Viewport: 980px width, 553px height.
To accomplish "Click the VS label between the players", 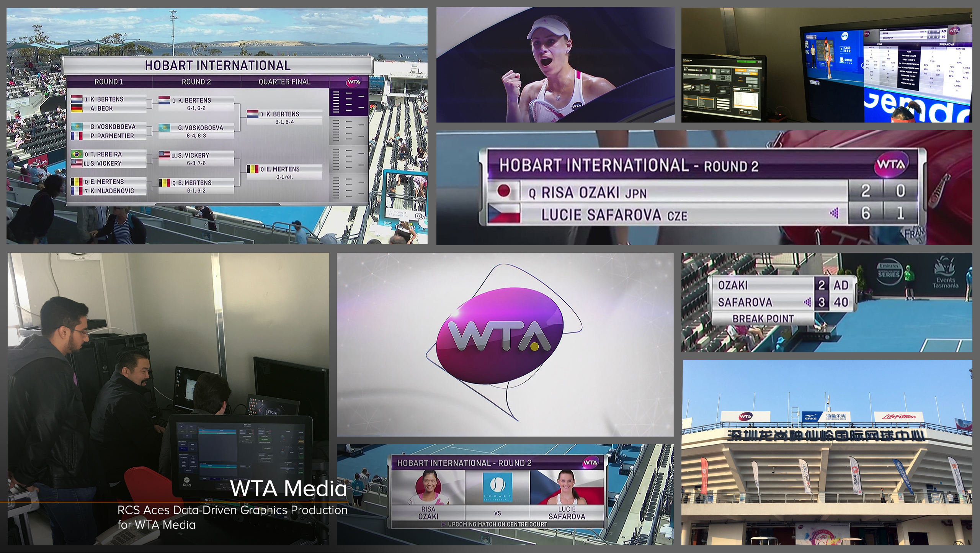I will (497, 513).
